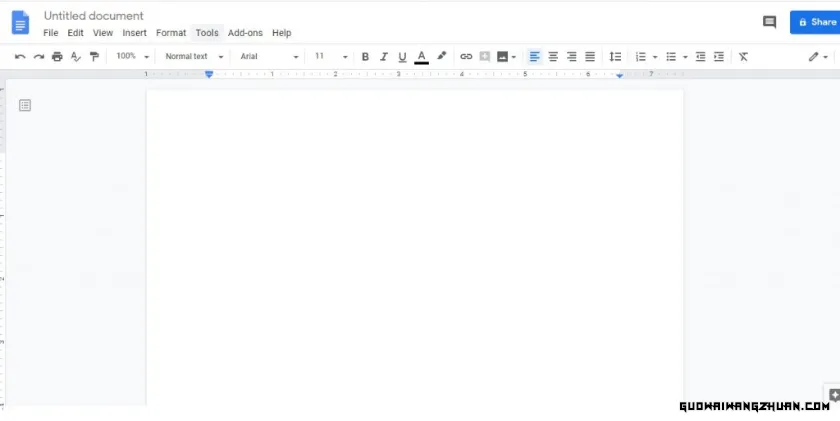The width and height of the screenshot is (840, 421).
Task: Open the Add-ons menu
Action: 245,33
